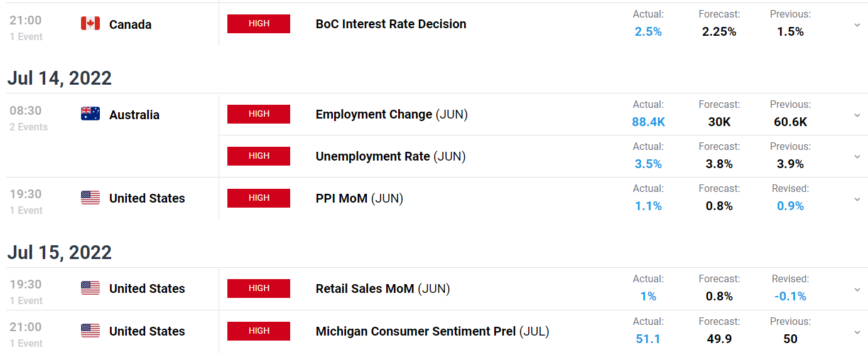Click the US flag in Michigan Sentiment row

coord(90,331)
